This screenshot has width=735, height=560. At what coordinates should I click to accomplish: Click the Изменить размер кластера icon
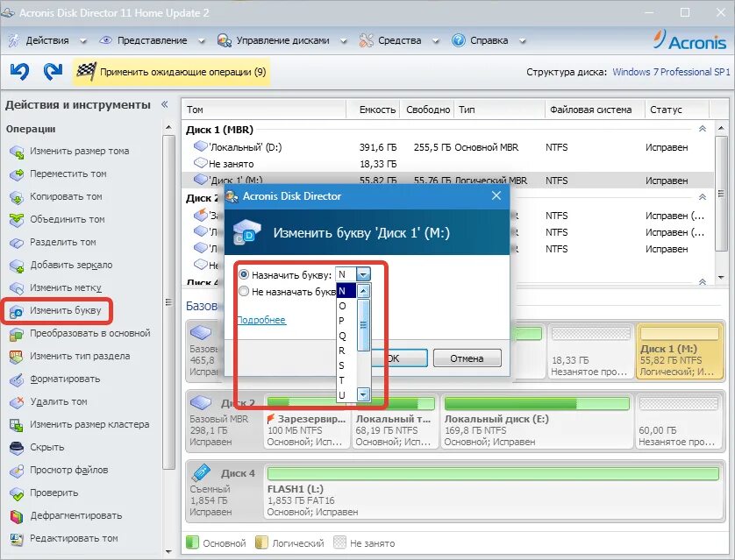point(17,425)
